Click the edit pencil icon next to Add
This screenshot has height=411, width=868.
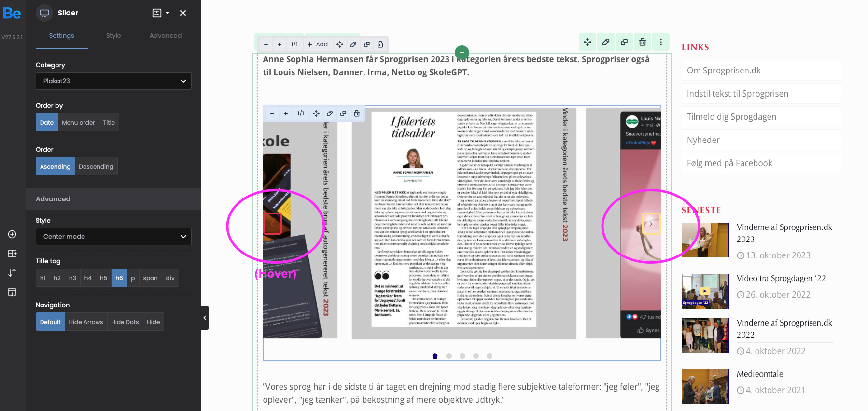[353, 44]
